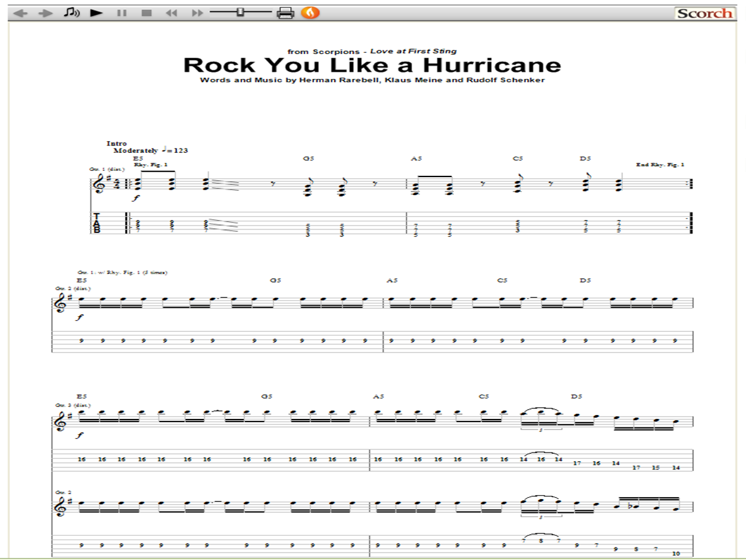Viewport: 746px width, 560px height.
Task: Click the orange flame icon
Action: coord(310,12)
